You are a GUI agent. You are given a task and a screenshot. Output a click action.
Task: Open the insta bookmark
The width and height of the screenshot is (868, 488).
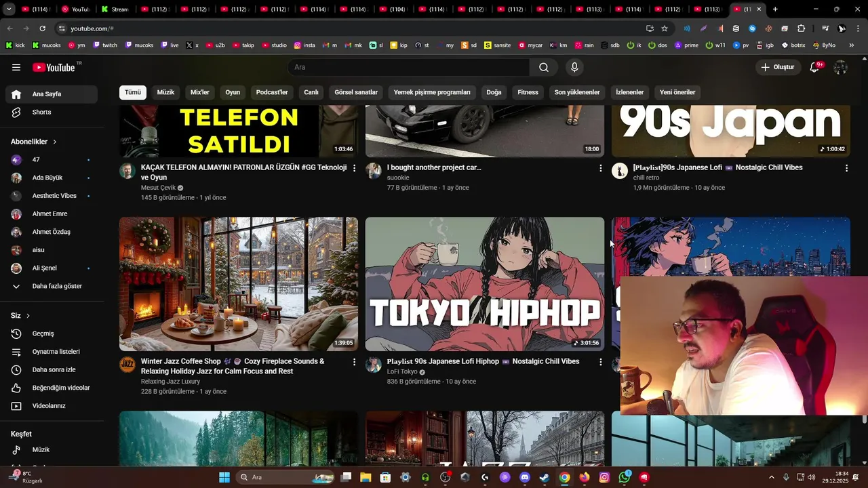(304, 45)
